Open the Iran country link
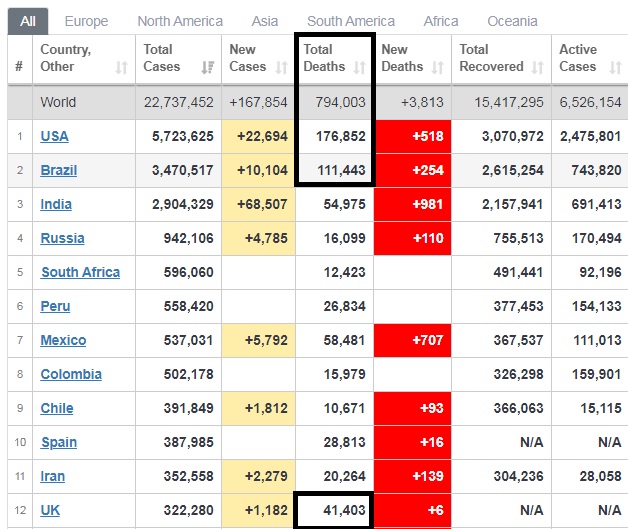Screen dimensions: 628x529 pos(52,477)
